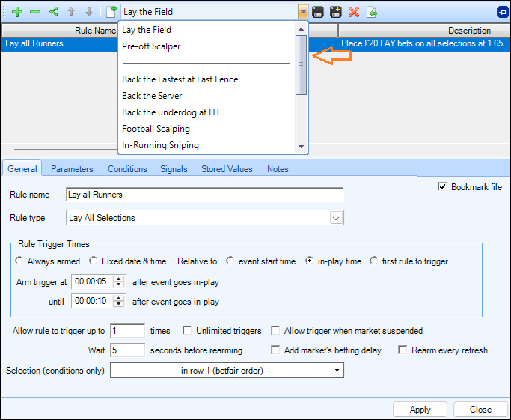The height and width of the screenshot is (420, 511).
Task: Expand the Selection conditions dropdown
Action: (337, 371)
